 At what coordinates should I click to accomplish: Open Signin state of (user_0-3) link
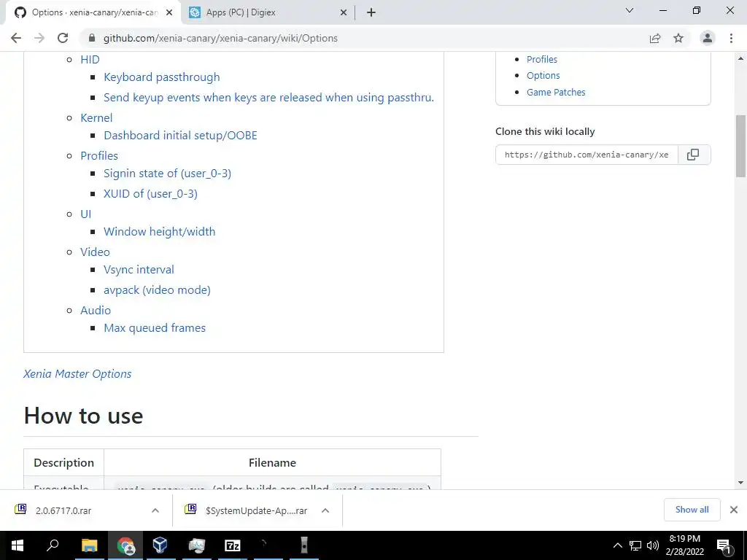167,174
